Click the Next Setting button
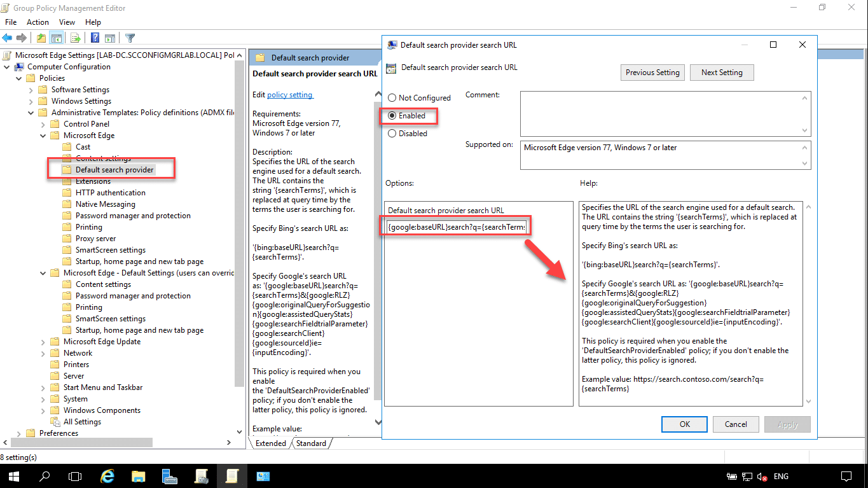The width and height of the screenshot is (868, 488). (x=722, y=73)
